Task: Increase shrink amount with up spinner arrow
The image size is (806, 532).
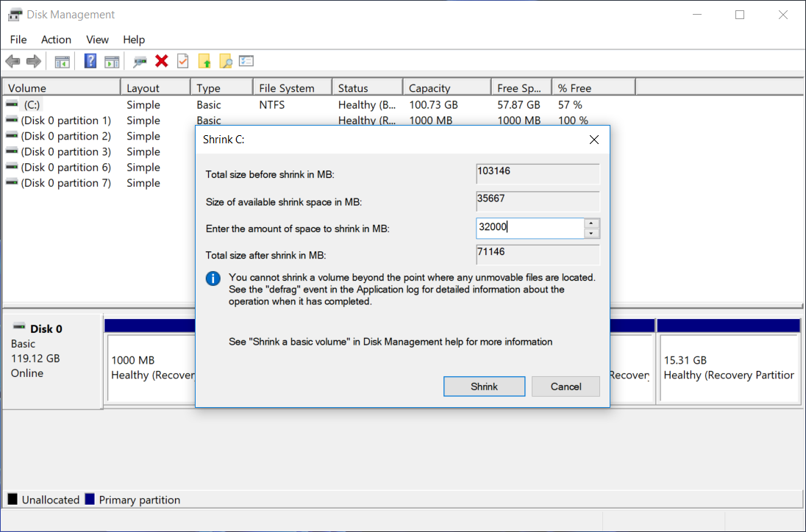Action: coord(592,223)
